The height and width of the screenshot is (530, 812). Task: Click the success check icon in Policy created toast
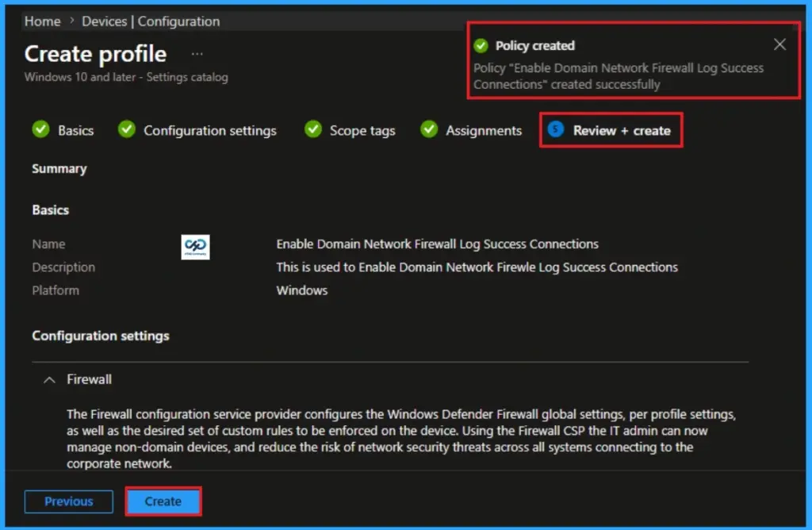coord(481,45)
